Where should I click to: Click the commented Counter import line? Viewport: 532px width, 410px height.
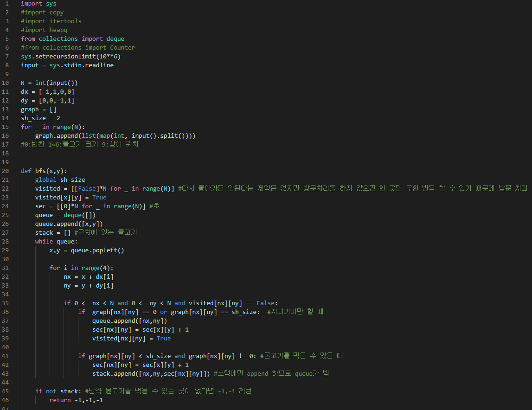(x=78, y=47)
